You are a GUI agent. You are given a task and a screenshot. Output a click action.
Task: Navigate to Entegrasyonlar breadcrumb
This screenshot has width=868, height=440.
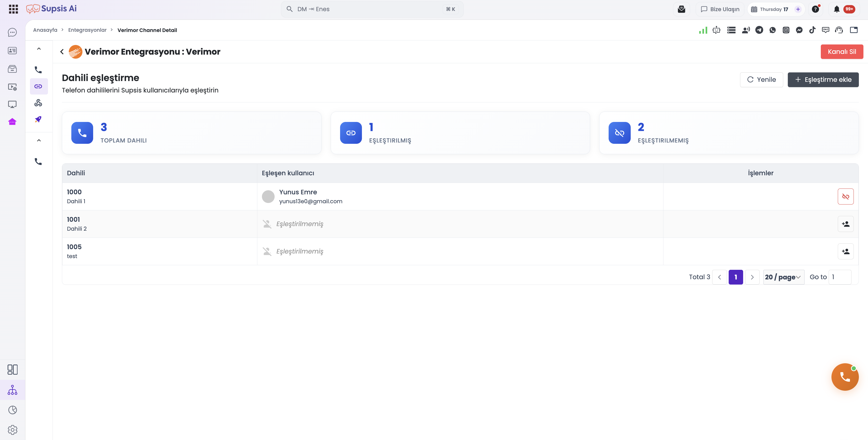tap(87, 30)
